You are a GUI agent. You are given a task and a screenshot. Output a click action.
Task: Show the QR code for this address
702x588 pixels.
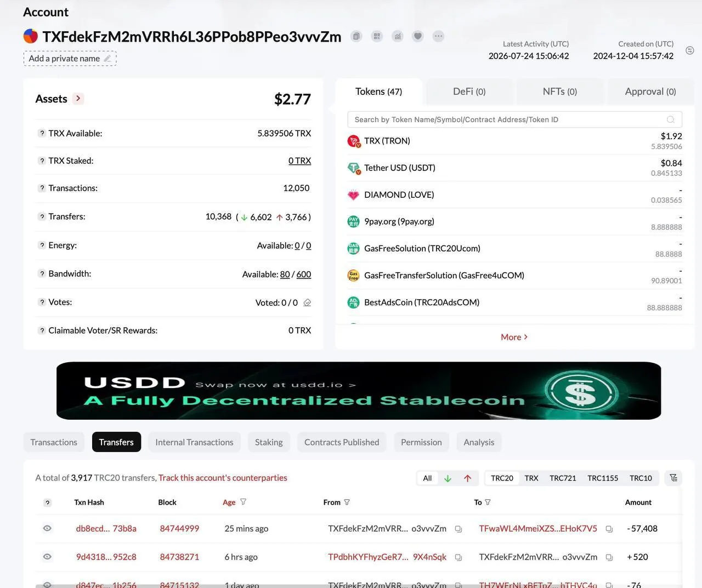(x=377, y=36)
